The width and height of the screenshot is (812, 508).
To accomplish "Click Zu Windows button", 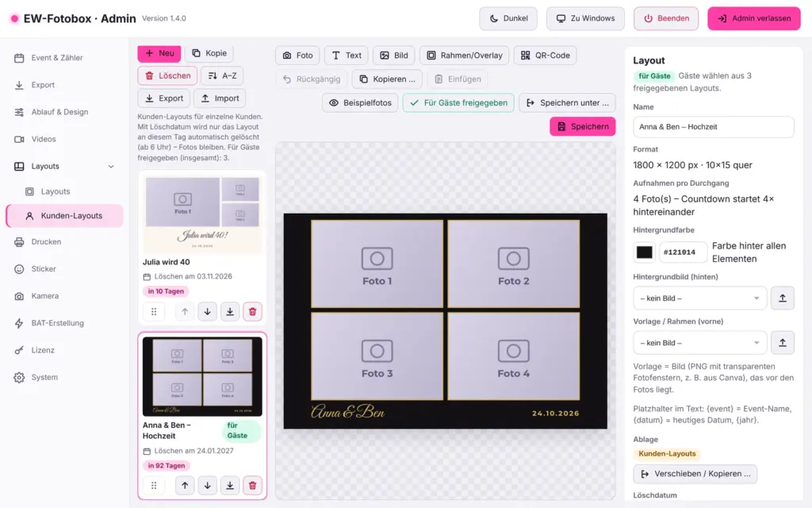I will click(585, 19).
